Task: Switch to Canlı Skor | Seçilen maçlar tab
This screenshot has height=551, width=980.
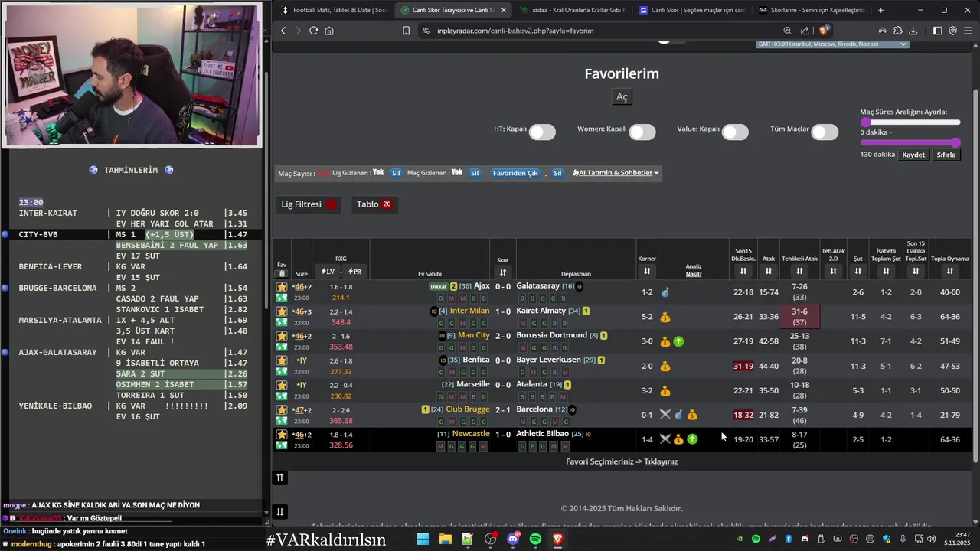Action: [x=692, y=10]
